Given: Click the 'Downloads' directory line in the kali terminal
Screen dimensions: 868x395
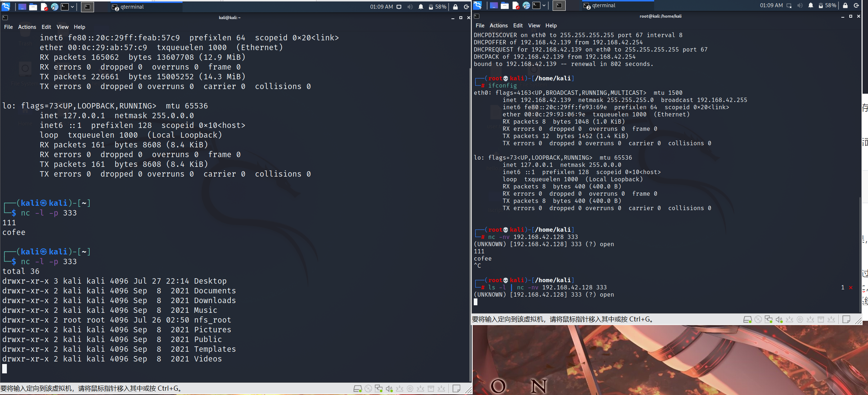Looking at the screenshot, I should [119, 301].
